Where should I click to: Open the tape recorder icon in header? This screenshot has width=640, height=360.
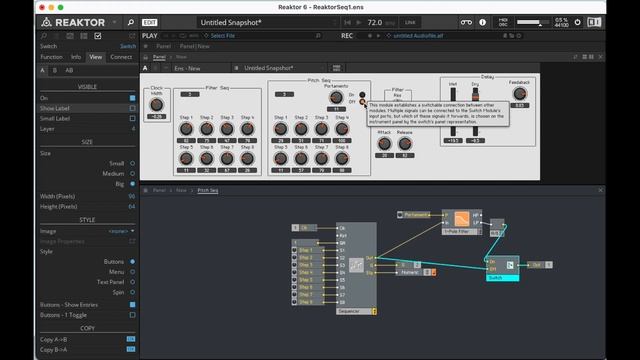466,22
